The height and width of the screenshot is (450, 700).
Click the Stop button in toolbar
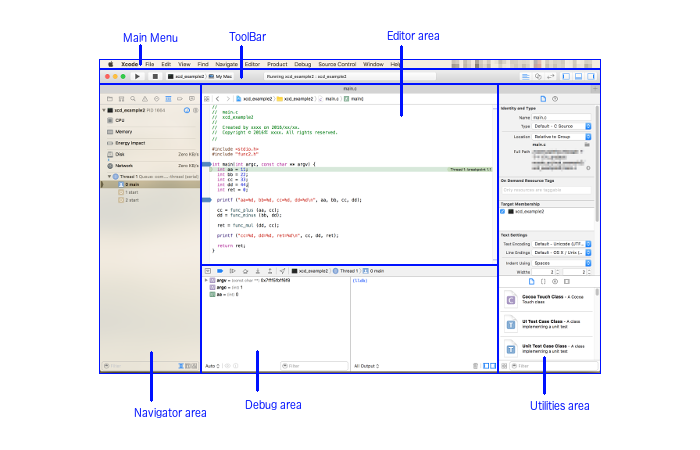coord(155,76)
